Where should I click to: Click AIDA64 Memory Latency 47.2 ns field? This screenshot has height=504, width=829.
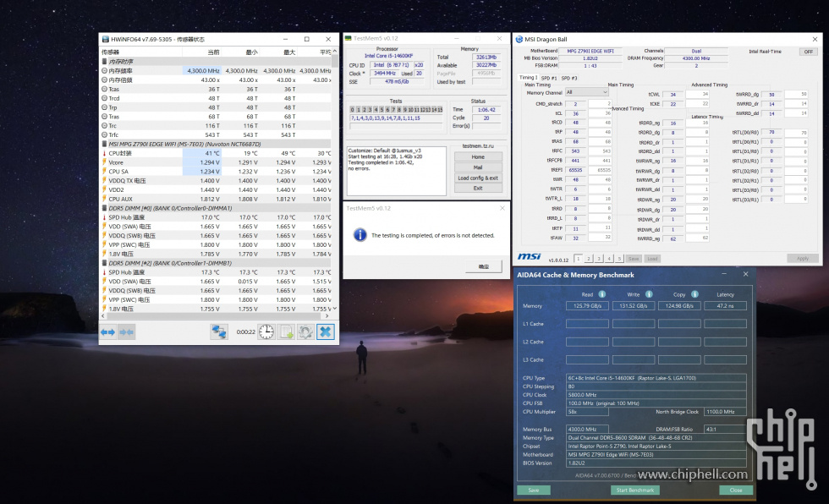725,306
